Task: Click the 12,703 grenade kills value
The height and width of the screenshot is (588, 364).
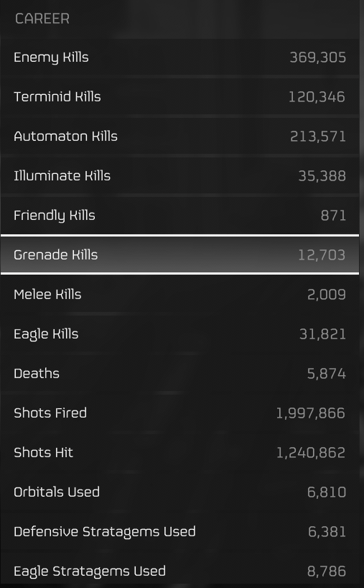Action: click(x=322, y=255)
